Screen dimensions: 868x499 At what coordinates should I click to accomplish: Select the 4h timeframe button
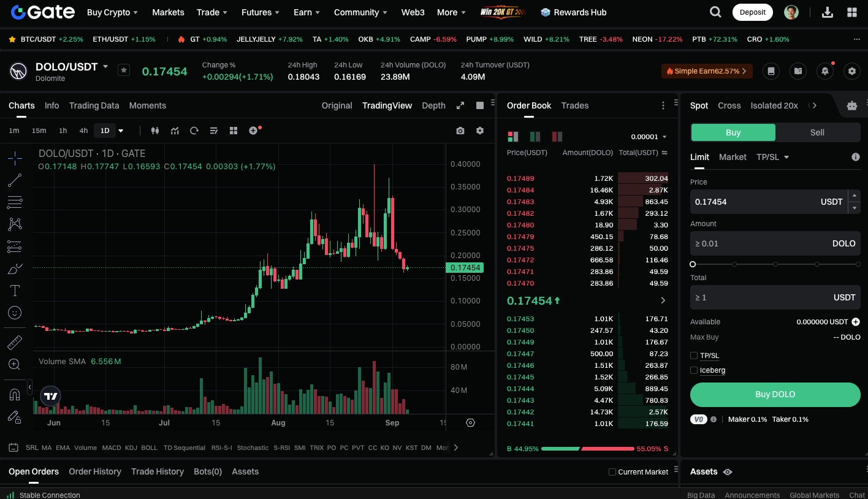click(x=83, y=131)
